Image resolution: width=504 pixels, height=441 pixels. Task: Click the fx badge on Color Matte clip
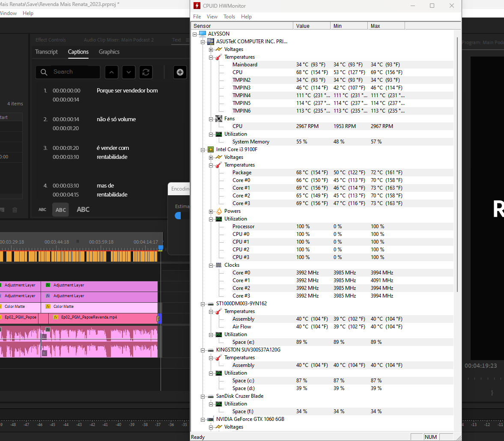click(x=48, y=307)
